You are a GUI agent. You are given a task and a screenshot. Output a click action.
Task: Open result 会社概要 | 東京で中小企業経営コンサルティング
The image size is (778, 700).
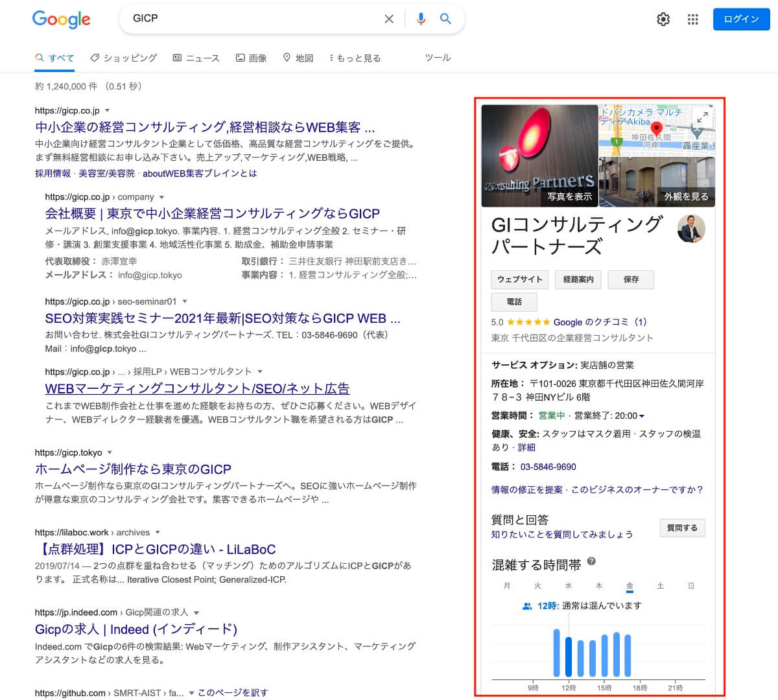(x=213, y=213)
